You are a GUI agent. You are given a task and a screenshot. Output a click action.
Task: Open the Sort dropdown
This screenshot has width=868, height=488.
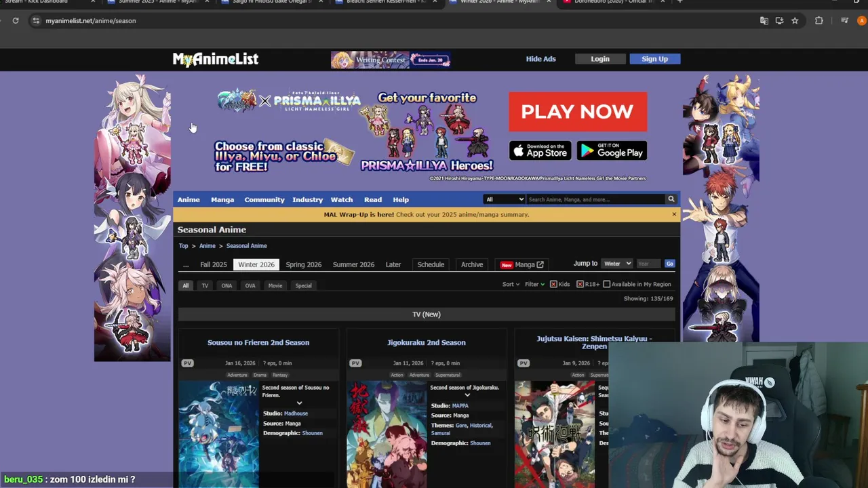(511, 284)
